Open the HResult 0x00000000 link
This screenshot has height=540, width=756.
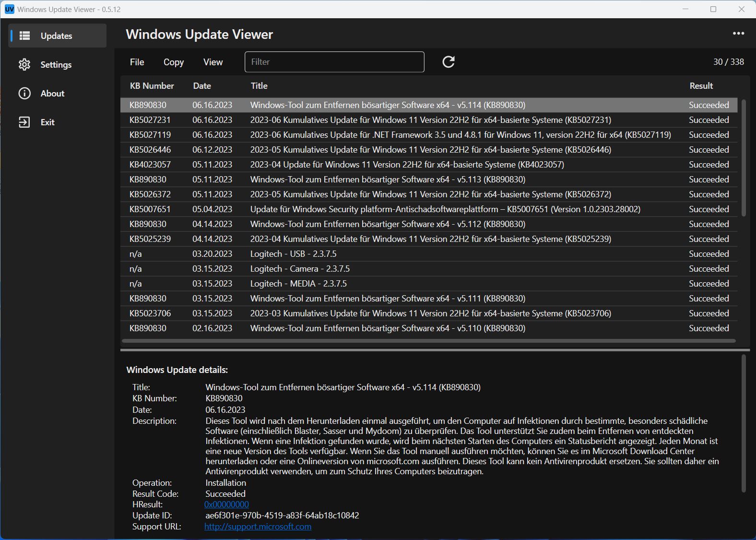click(x=226, y=504)
